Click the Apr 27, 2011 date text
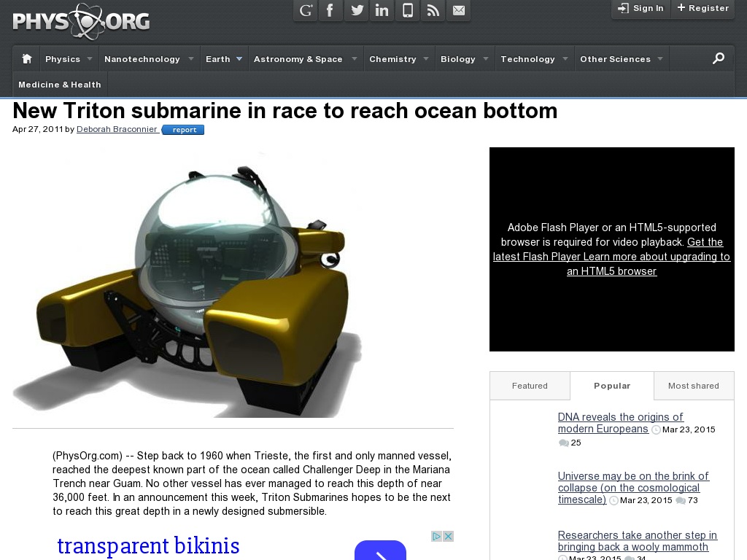This screenshot has height=560, width=747. pyautogui.click(x=38, y=129)
